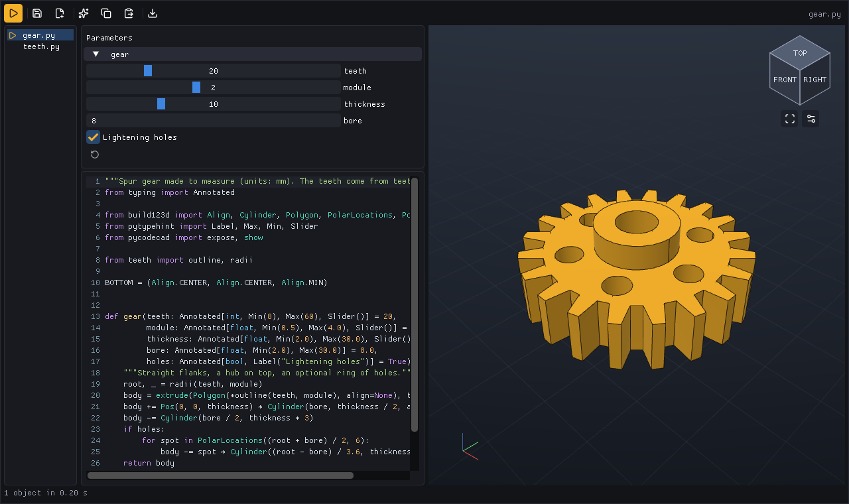Viewport: 849px width, 504px height.
Task: Open teeth.py in the file list
Action: click(41, 46)
